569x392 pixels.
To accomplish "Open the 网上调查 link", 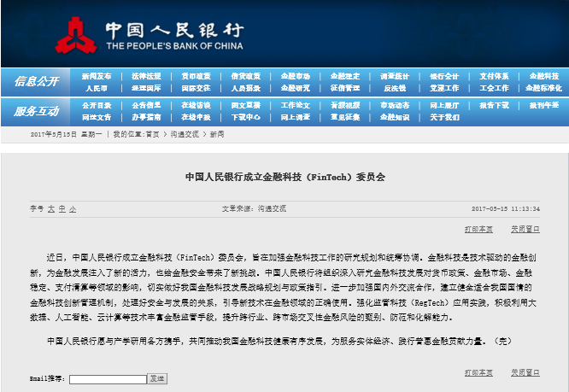I will (x=296, y=118).
